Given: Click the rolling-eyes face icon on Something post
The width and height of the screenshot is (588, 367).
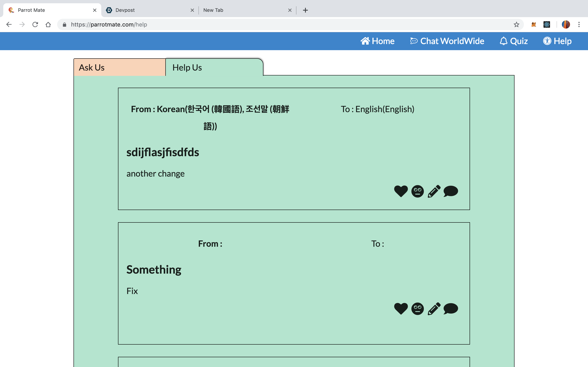Looking at the screenshot, I should (418, 309).
